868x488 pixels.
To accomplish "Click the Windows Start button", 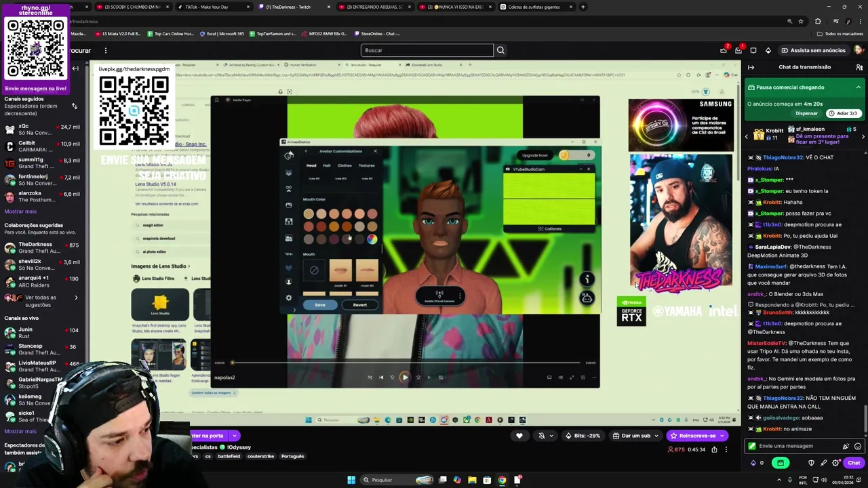I will pyautogui.click(x=351, y=480).
